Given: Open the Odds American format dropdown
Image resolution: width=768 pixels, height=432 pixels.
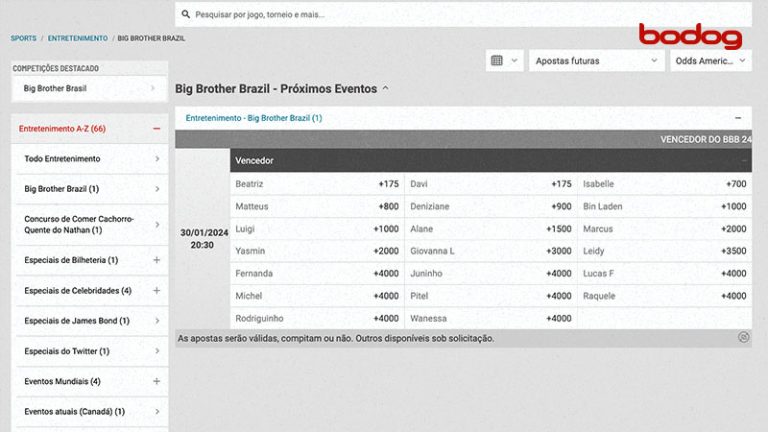Looking at the screenshot, I should point(710,61).
